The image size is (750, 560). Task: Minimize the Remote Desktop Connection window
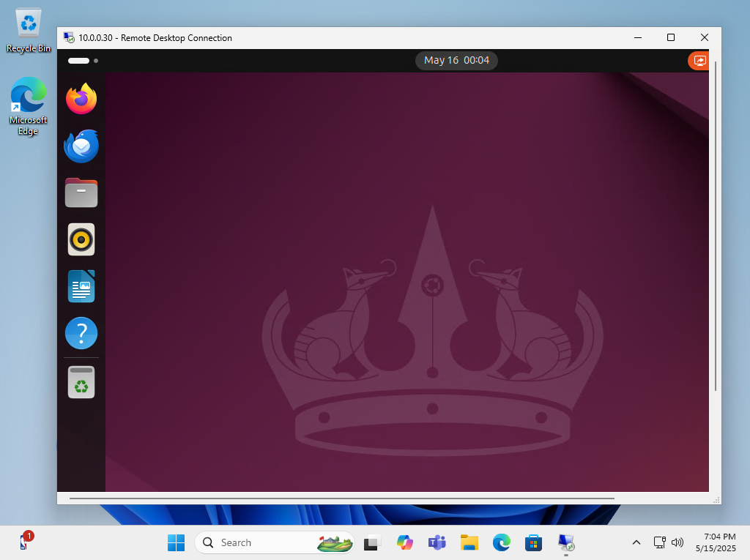pos(638,38)
